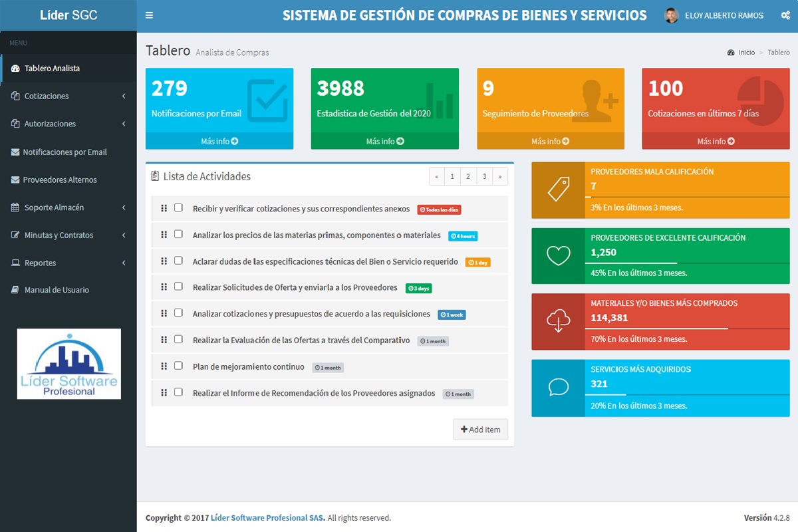The height and width of the screenshot is (532, 798).
Task: Check the 'Recibir y verificar cotizaciones' activity checkbox
Action: click(x=178, y=207)
